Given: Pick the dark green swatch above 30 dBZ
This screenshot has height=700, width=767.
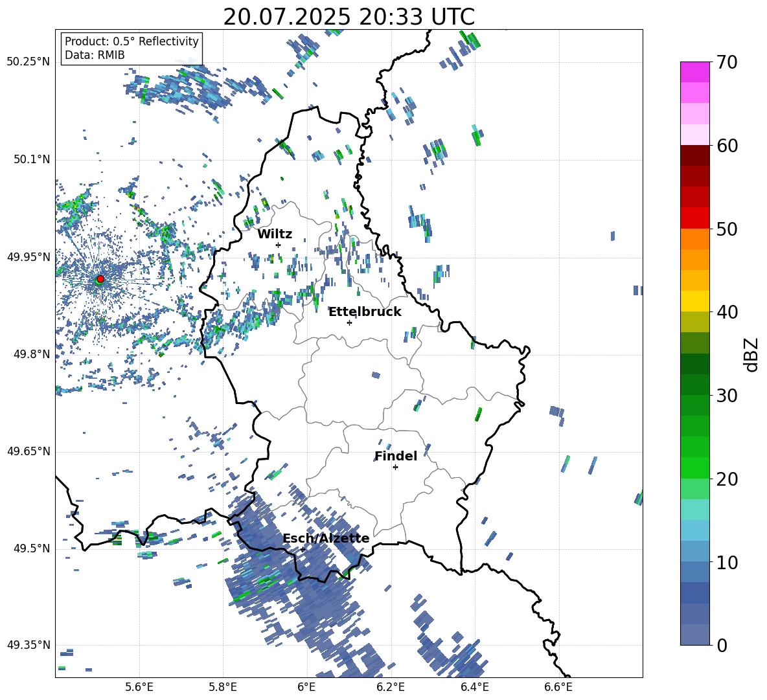Looking at the screenshot, I should point(694,385).
